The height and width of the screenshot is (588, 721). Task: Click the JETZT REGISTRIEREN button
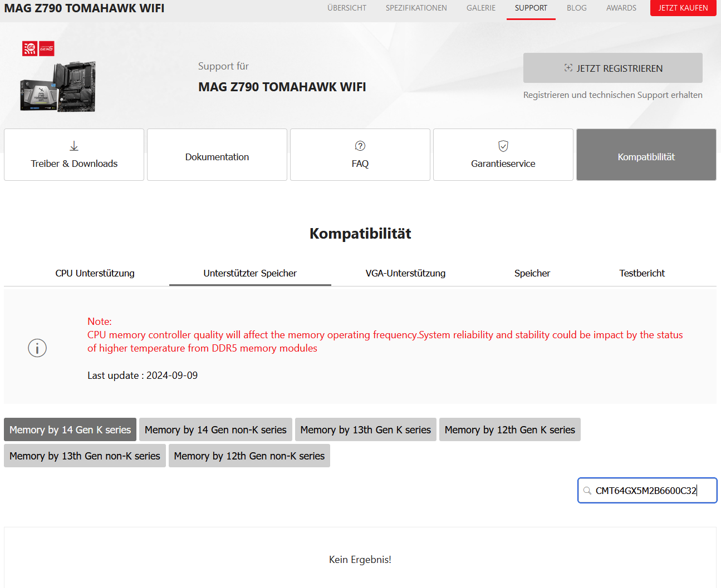(613, 68)
